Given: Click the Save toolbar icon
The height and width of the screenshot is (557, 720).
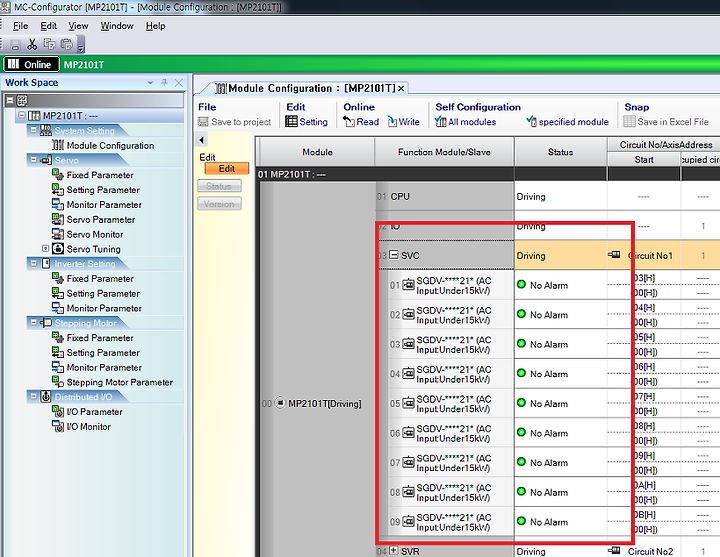Looking at the screenshot, I should [x=15, y=45].
